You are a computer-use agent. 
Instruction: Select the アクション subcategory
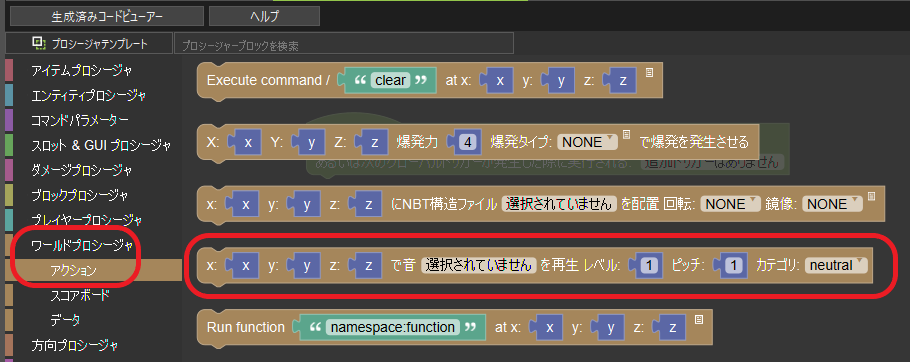coord(73,270)
